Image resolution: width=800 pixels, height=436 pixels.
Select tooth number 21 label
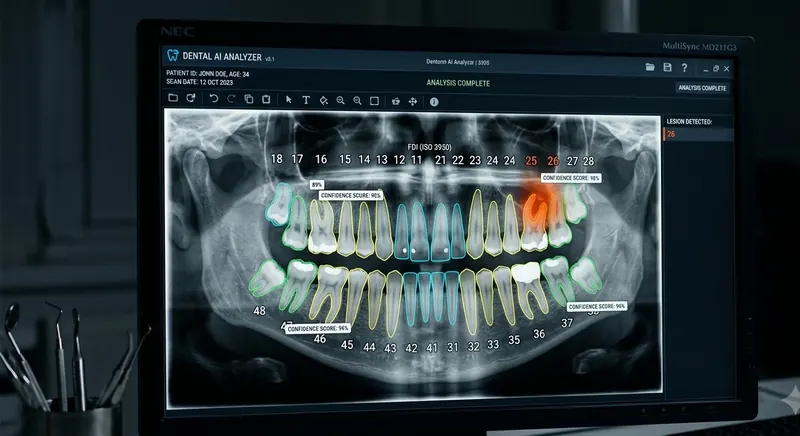(x=440, y=160)
